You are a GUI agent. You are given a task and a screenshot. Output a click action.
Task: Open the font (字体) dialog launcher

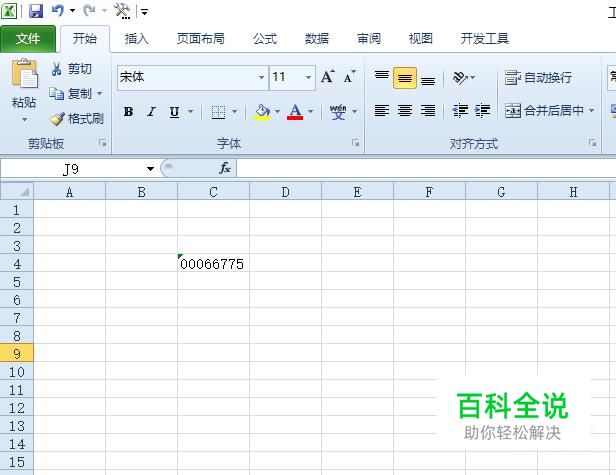[x=356, y=143]
